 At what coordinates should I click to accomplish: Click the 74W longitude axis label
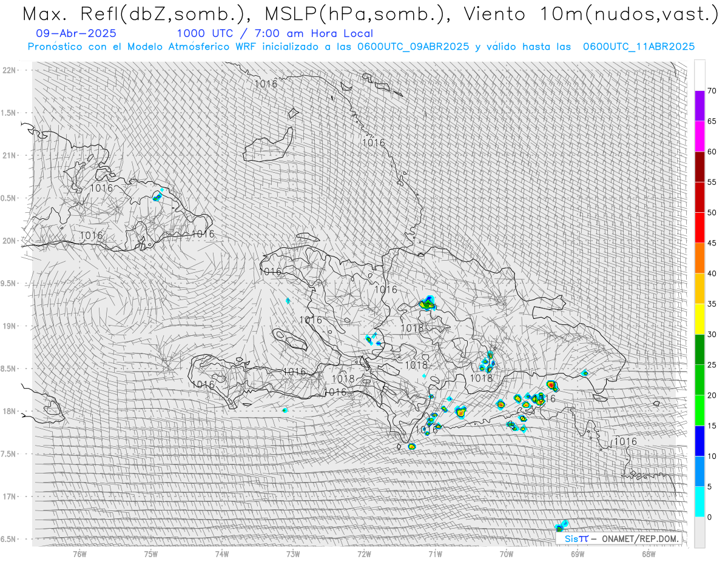point(221,554)
